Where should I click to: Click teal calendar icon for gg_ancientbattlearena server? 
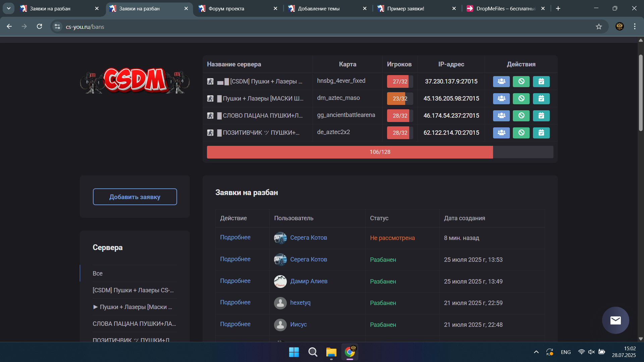click(x=541, y=116)
